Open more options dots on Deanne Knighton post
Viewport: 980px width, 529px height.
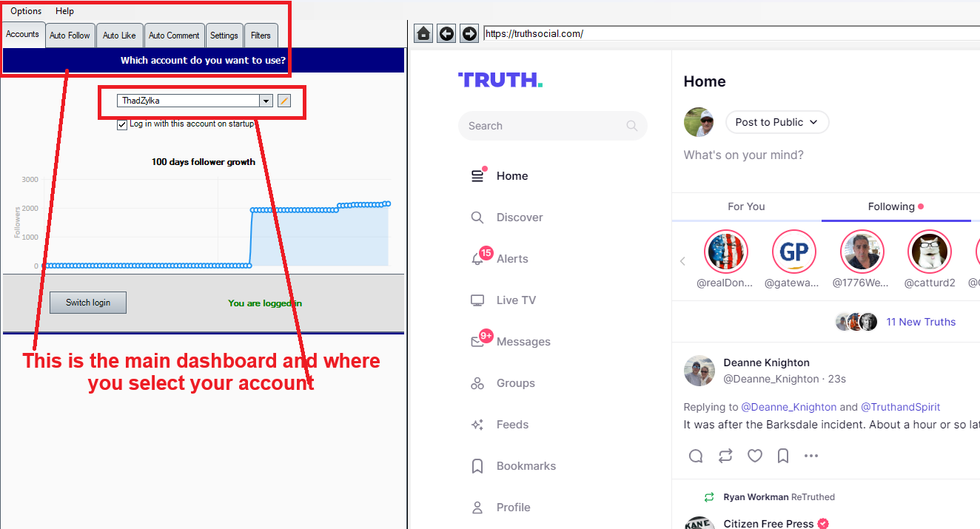coord(811,456)
